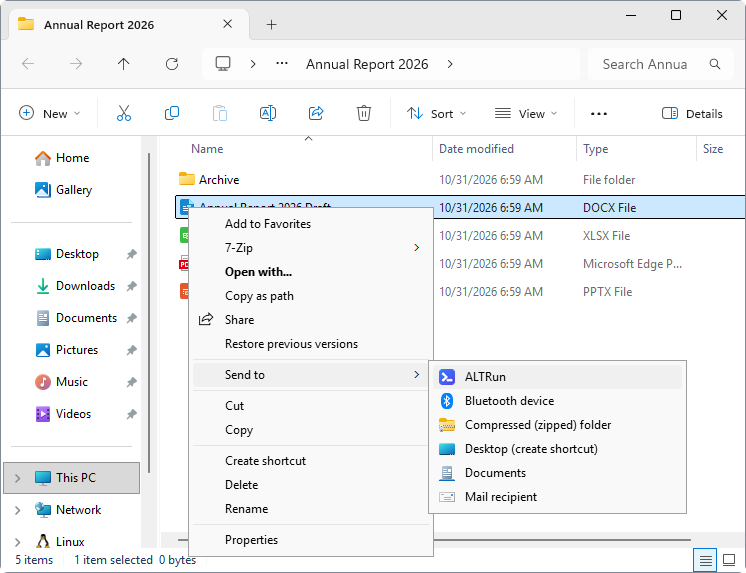Click the chevron after the PC icon
This screenshot has height=573, width=746.
pos(253,64)
